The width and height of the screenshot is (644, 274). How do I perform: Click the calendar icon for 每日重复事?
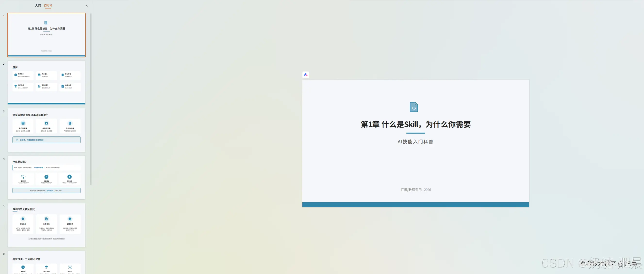click(23, 123)
